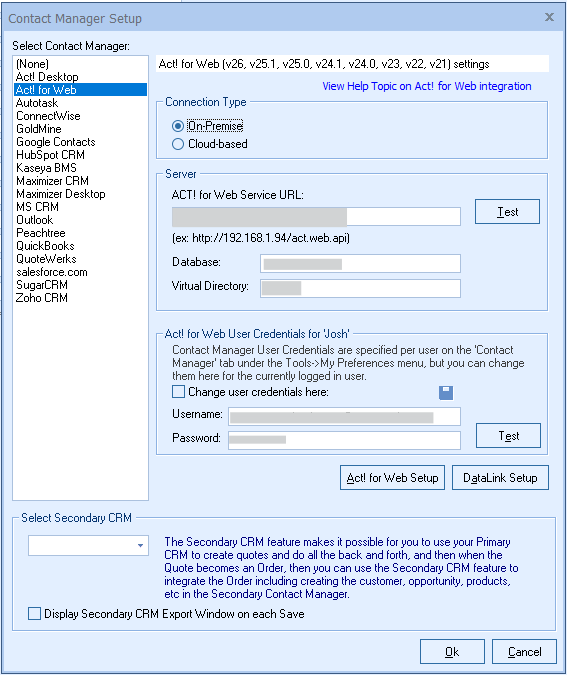Test the user credentials
Screen dimensions: 567x675
click(508, 436)
